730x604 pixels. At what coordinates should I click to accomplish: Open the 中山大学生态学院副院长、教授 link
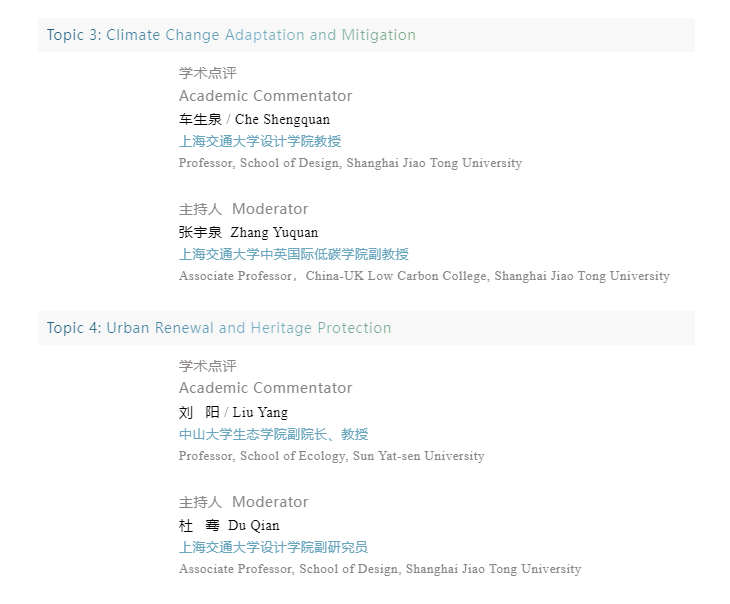(273, 434)
